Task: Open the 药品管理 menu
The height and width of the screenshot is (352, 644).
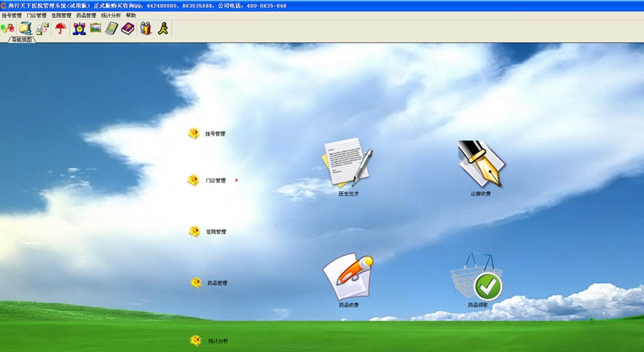Action: pos(87,16)
